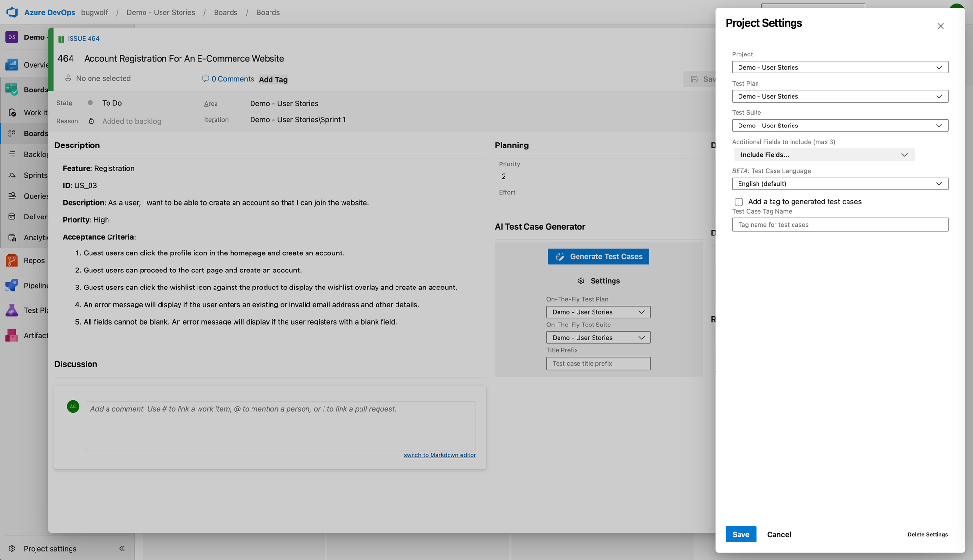Click the Settings gear in AI generator
Viewport: 973px width, 560px height.
581,281
